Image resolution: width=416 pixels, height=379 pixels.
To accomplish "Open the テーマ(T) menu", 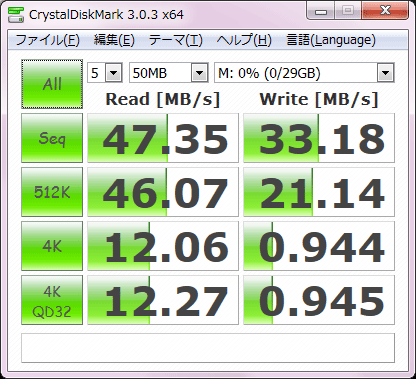I will pos(175,40).
